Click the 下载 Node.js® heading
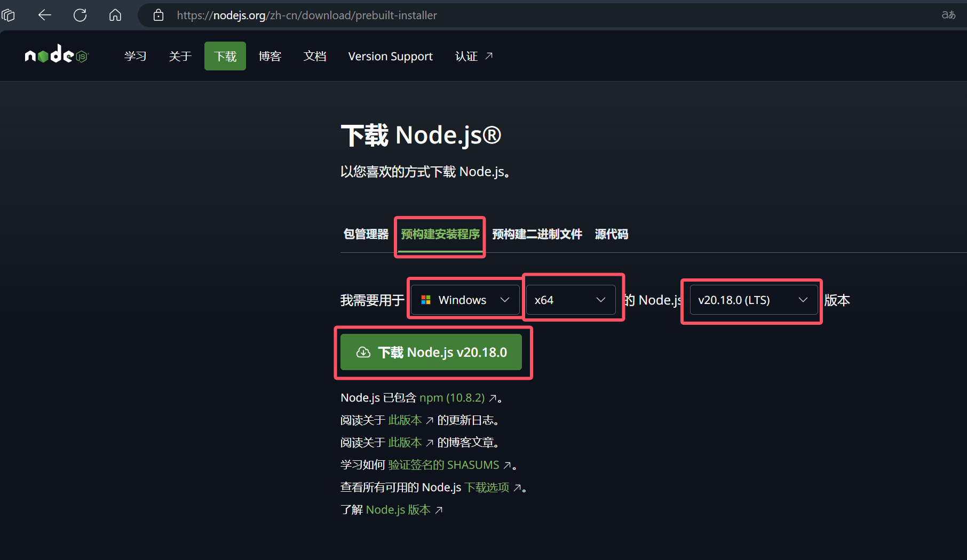967x560 pixels. pyautogui.click(x=421, y=135)
